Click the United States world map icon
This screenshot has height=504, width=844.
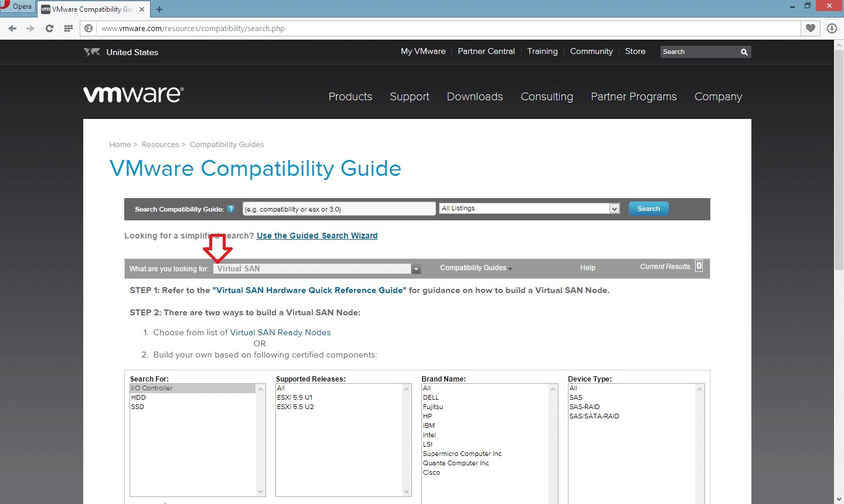(92, 52)
